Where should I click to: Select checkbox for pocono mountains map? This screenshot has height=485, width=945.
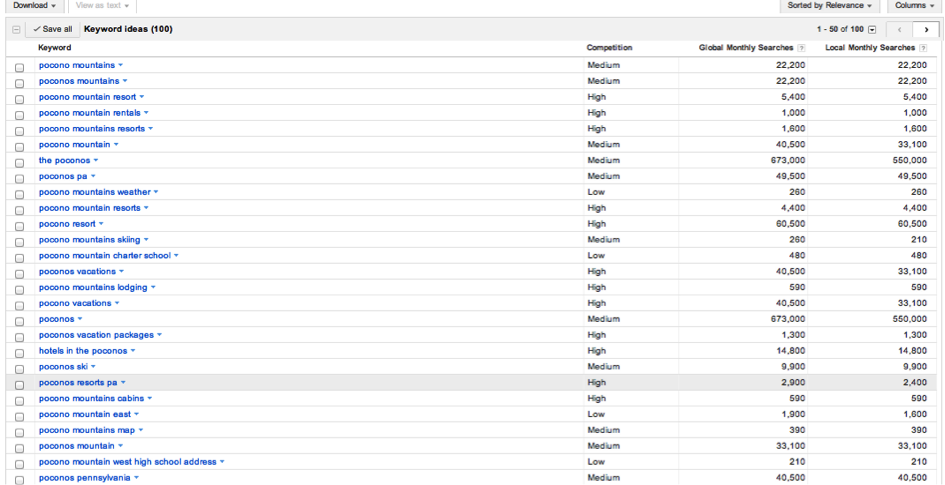coord(19,433)
